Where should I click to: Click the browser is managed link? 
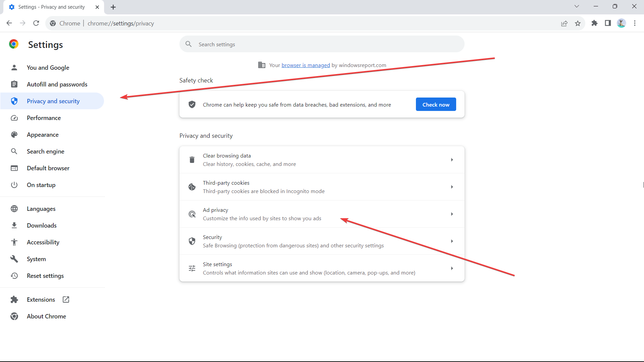[x=306, y=65]
